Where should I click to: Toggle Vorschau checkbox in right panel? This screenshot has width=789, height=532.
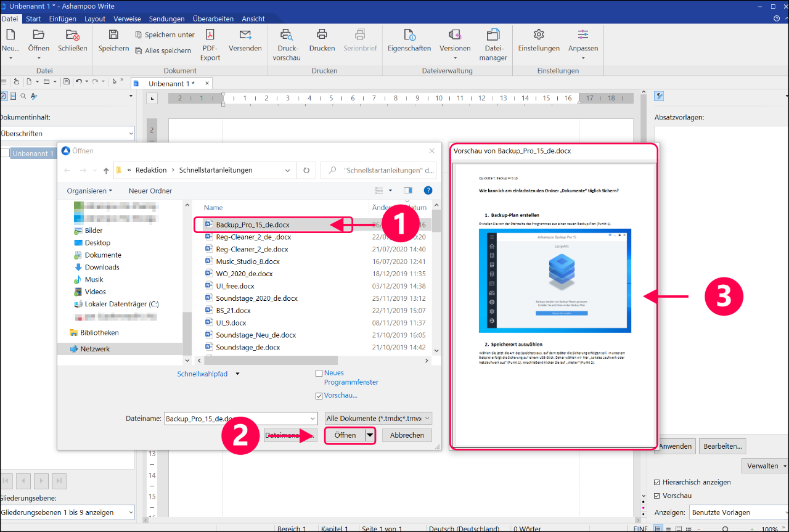[x=657, y=496]
